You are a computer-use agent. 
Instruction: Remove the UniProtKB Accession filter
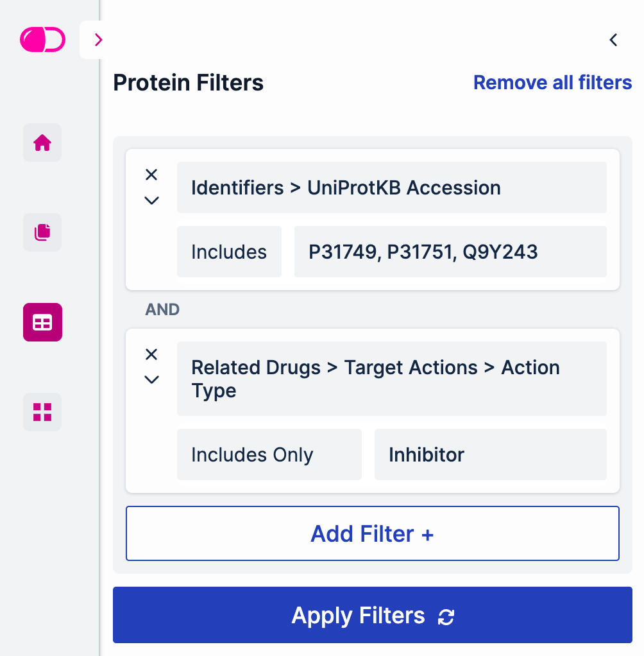click(151, 175)
